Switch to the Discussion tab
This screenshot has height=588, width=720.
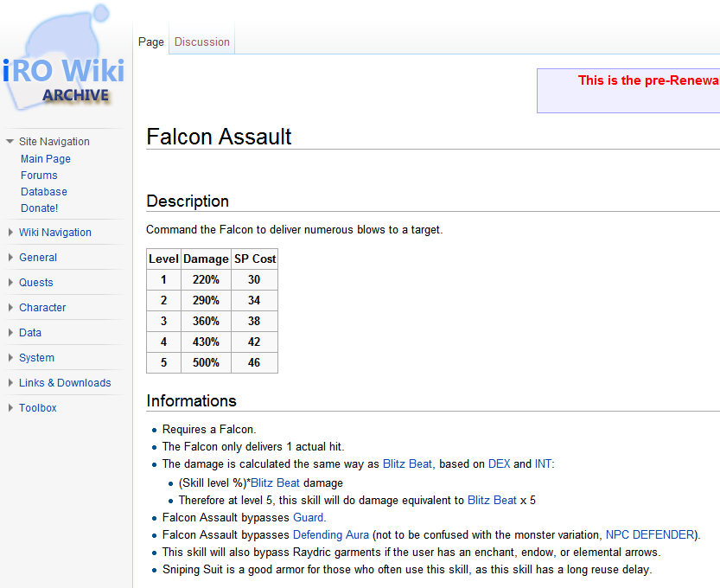coord(202,42)
